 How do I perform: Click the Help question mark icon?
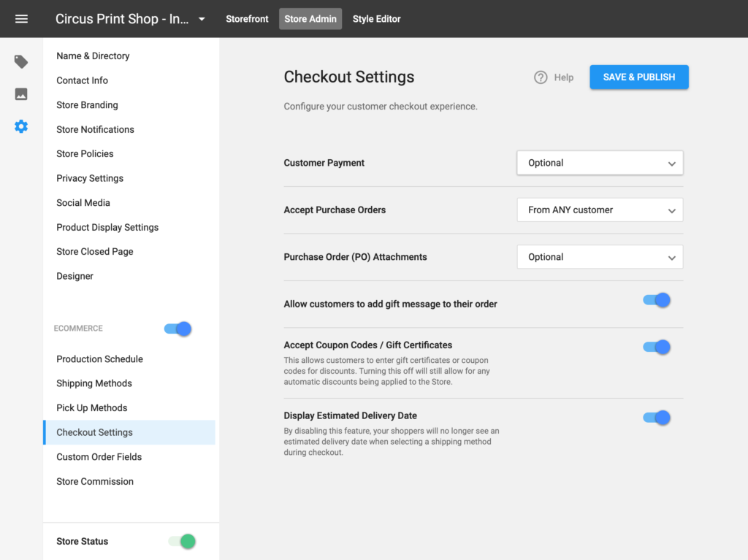[x=541, y=77]
